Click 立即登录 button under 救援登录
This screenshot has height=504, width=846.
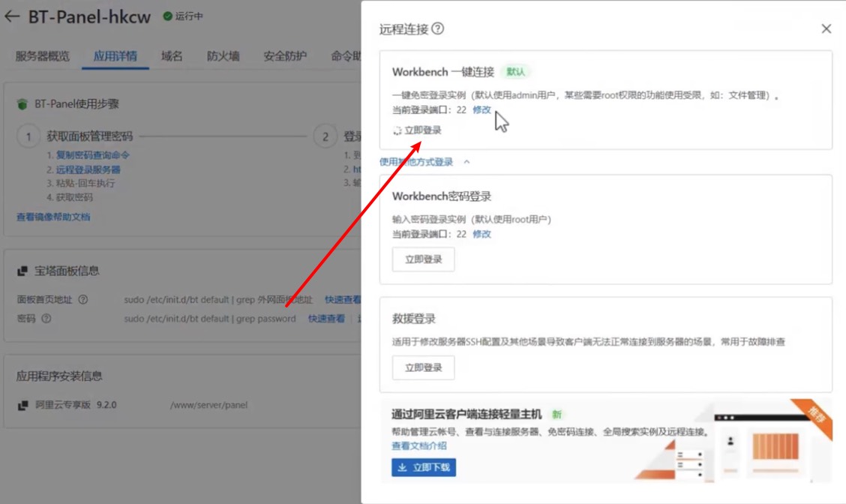[424, 368]
